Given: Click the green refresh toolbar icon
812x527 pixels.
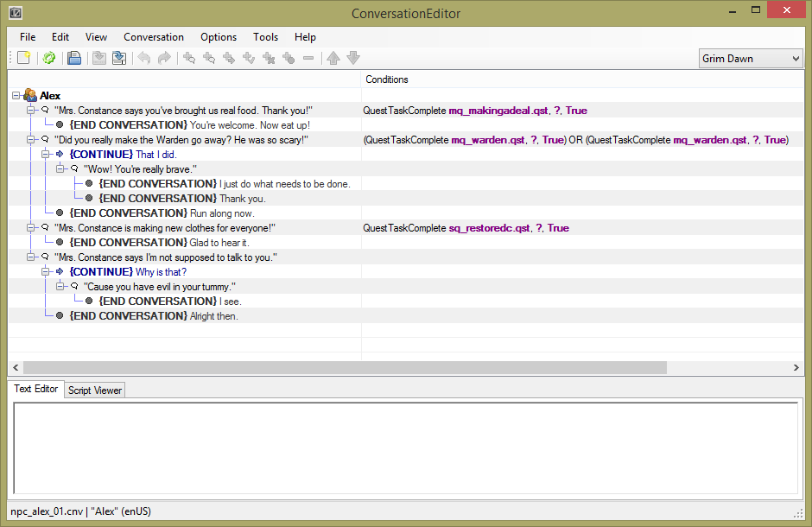Looking at the screenshot, I should tap(49, 58).
